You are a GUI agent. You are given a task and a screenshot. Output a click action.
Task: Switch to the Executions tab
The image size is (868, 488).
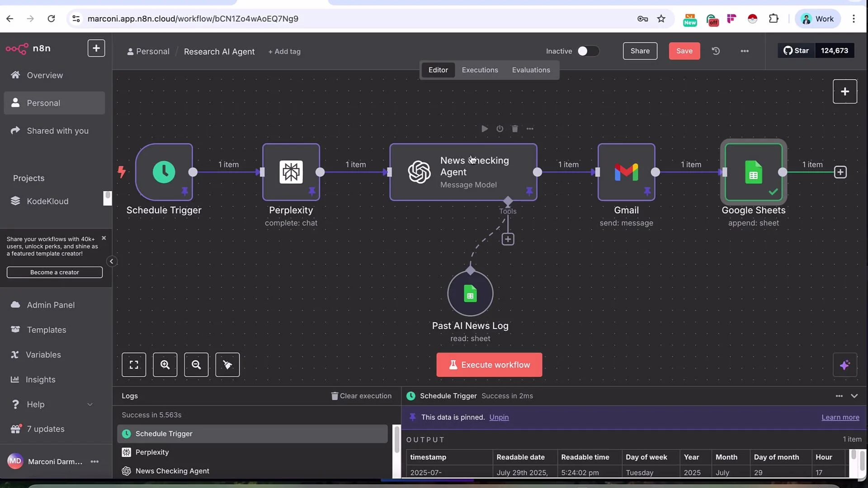coord(480,70)
